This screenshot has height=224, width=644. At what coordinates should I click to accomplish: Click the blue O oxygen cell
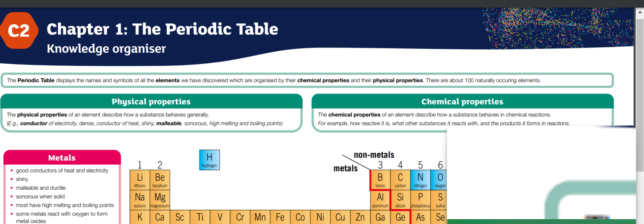coord(439,180)
